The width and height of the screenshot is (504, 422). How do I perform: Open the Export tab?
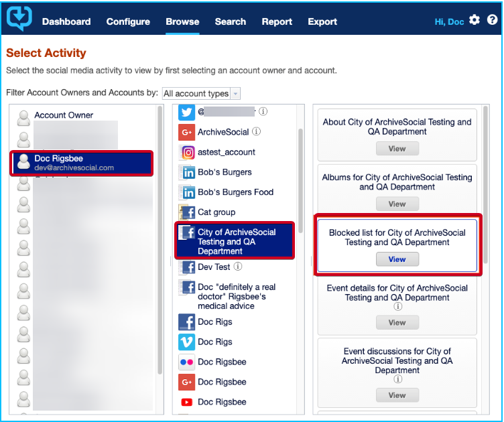click(322, 21)
